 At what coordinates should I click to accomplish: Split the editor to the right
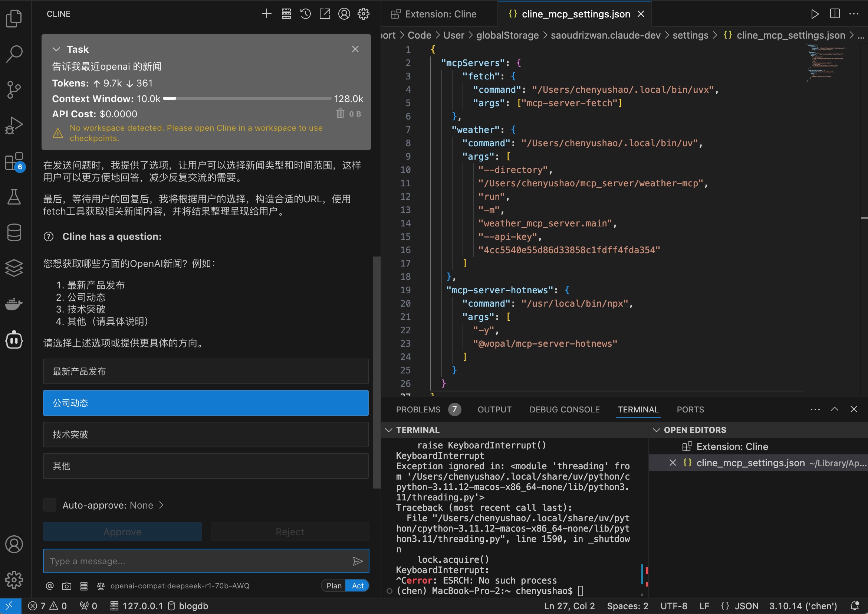click(835, 14)
